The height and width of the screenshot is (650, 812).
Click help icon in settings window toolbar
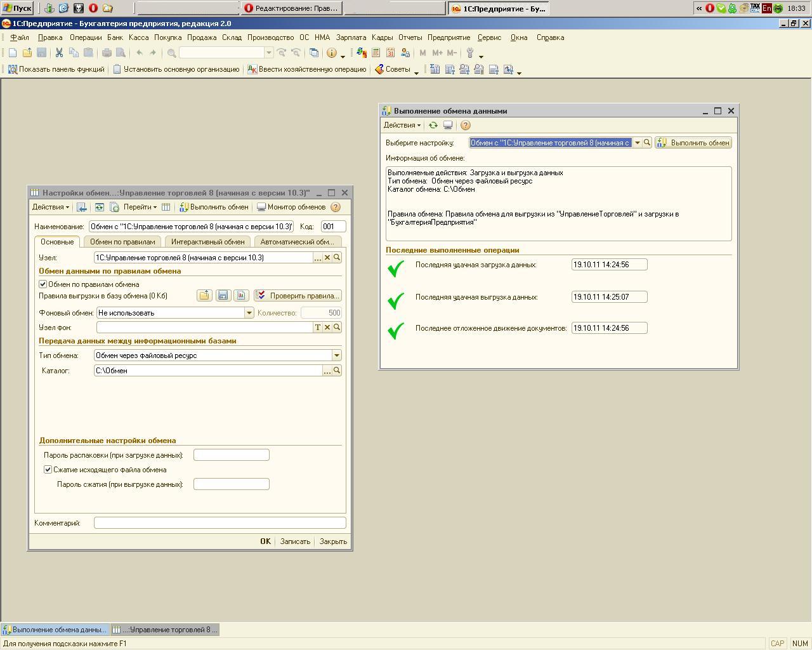coord(336,207)
